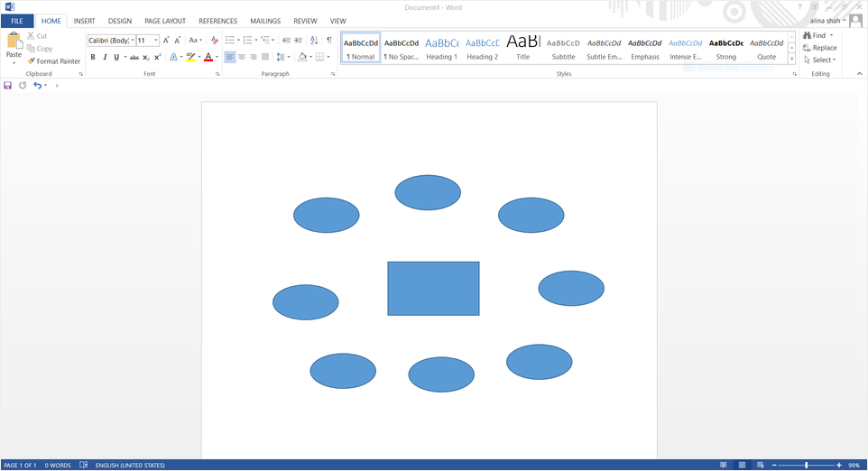868x471 pixels.
Task: Toggle Bold formatting
Action: click(93, 58)
